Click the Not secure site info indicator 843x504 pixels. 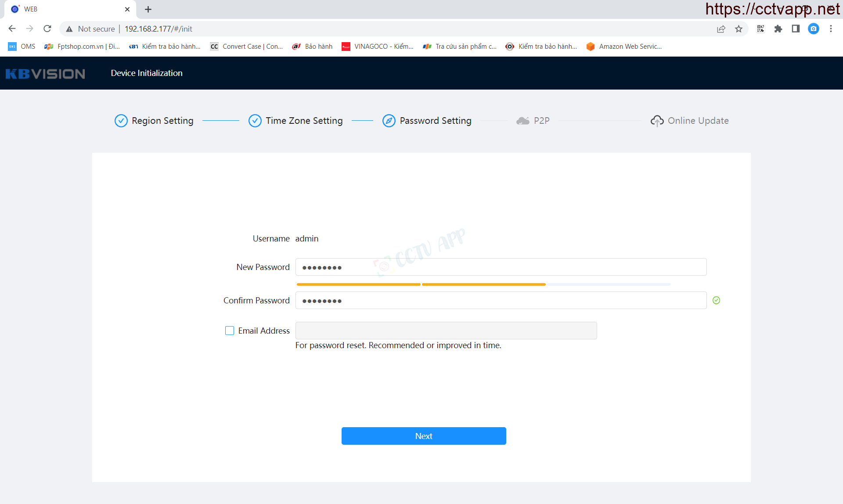click(90, 29)
